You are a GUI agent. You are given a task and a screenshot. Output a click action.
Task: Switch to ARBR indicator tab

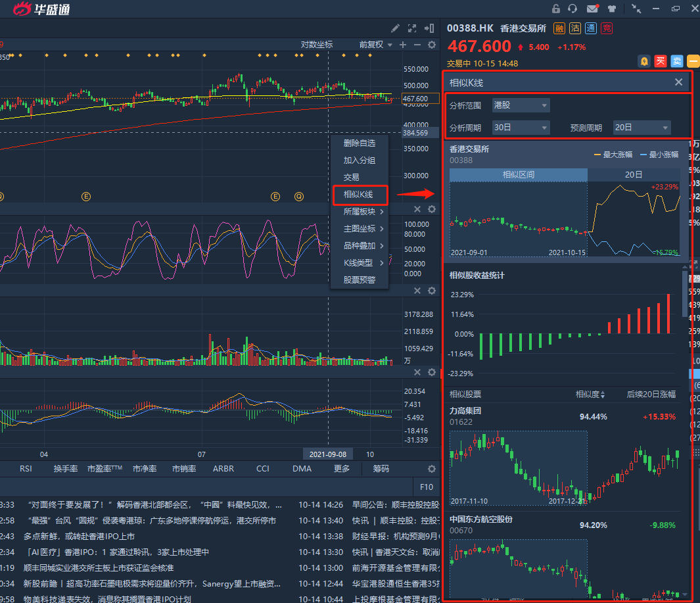click(223, 469)
